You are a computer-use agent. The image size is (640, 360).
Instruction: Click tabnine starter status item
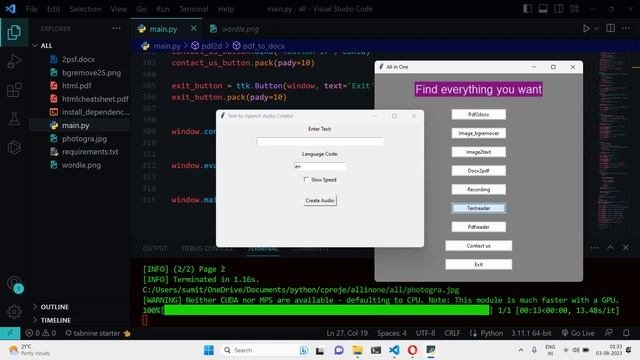(x=98, y=333)
